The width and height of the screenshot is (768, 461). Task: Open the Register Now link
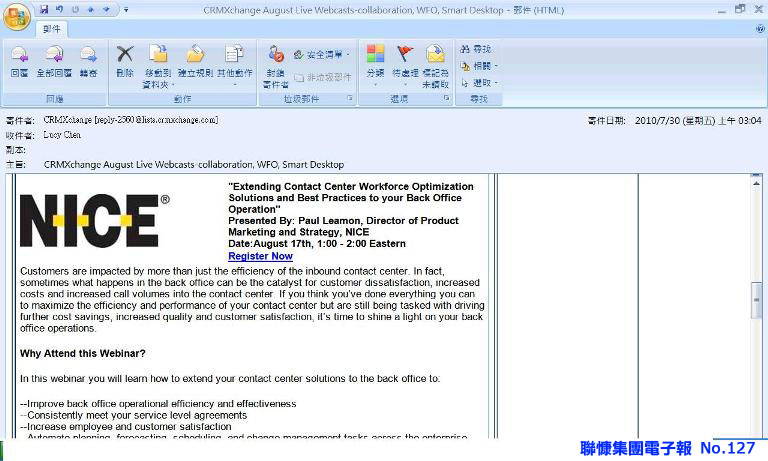261,256
